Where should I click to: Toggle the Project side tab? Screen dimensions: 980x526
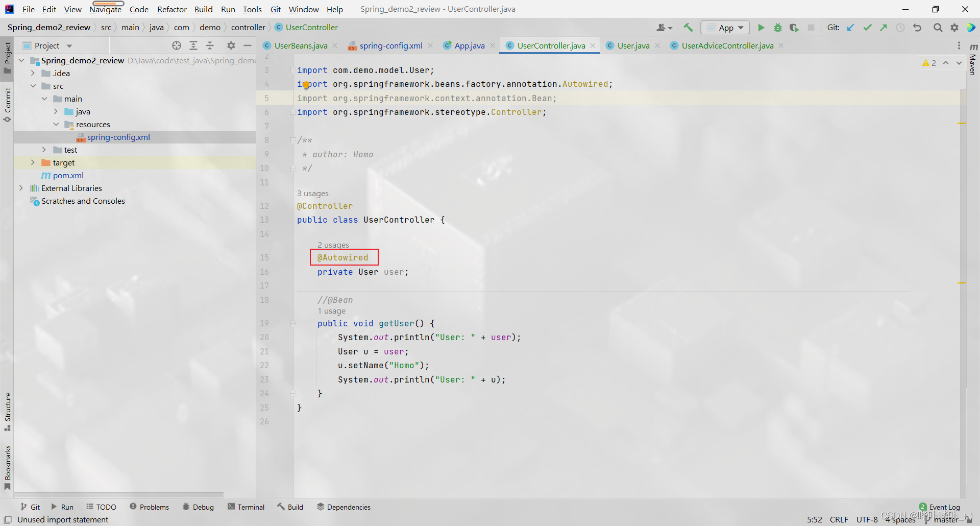coord(7,57)
